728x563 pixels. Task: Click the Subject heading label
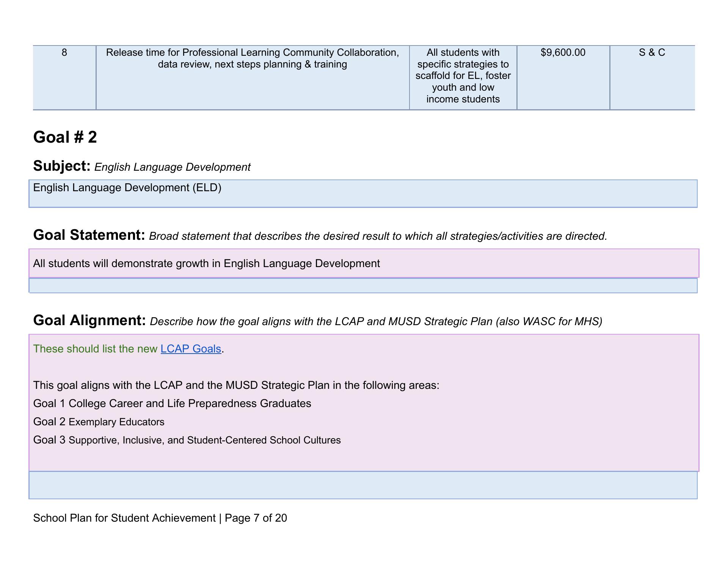pyautogui.click(x=61, y=166)
